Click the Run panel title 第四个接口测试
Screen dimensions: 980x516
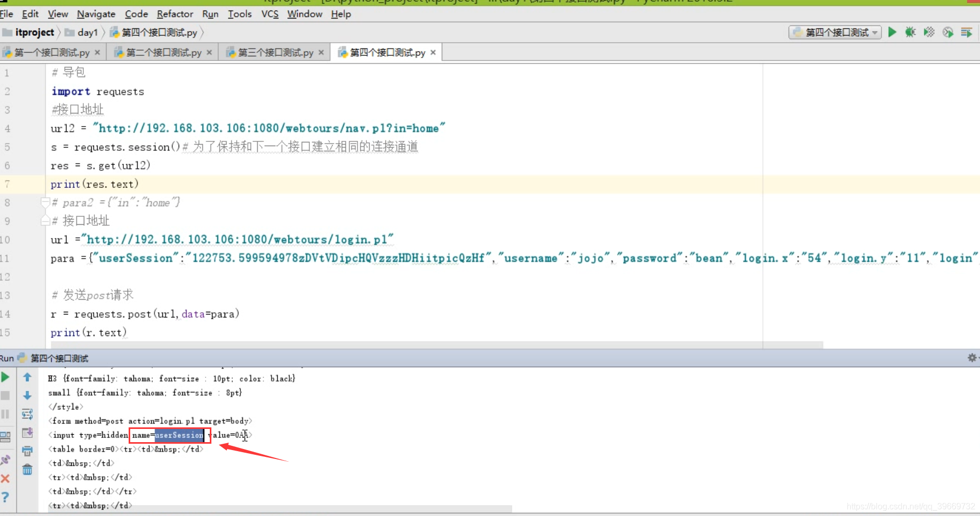click(59, 358)
